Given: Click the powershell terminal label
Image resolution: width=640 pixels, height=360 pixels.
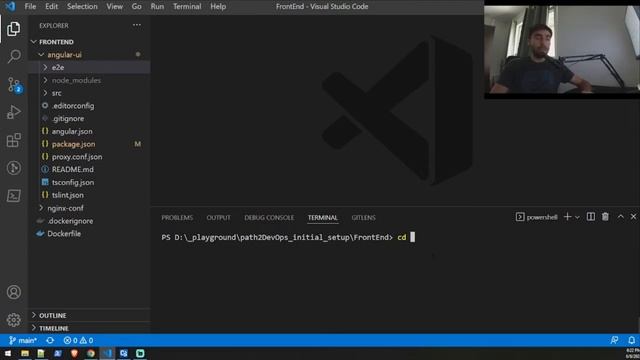Looking at the screenshot, I should 537,217.
